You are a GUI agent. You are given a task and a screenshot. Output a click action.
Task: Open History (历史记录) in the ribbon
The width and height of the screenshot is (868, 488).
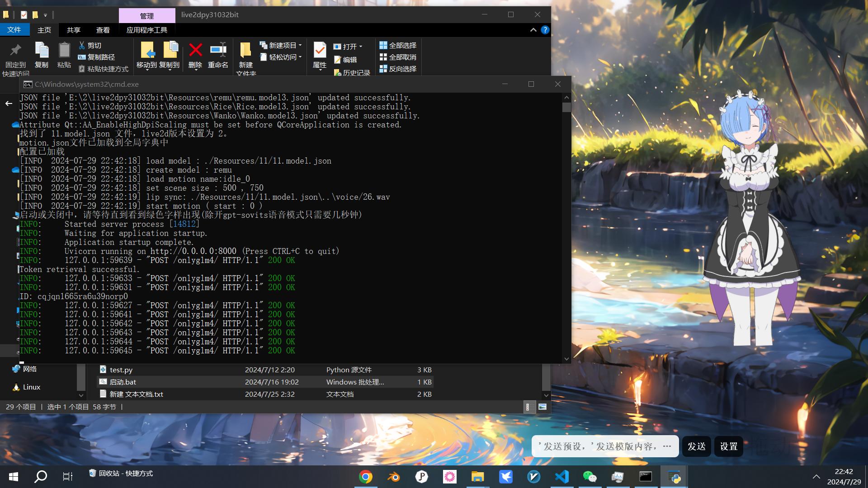pyautogui.click(x=352, y=72)
